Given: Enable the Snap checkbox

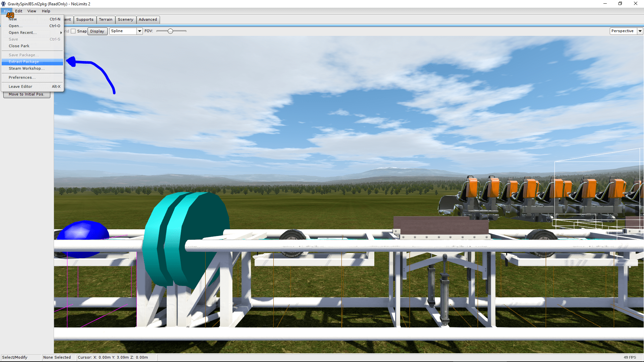Looking at the screenshot, I should (73, 31).
